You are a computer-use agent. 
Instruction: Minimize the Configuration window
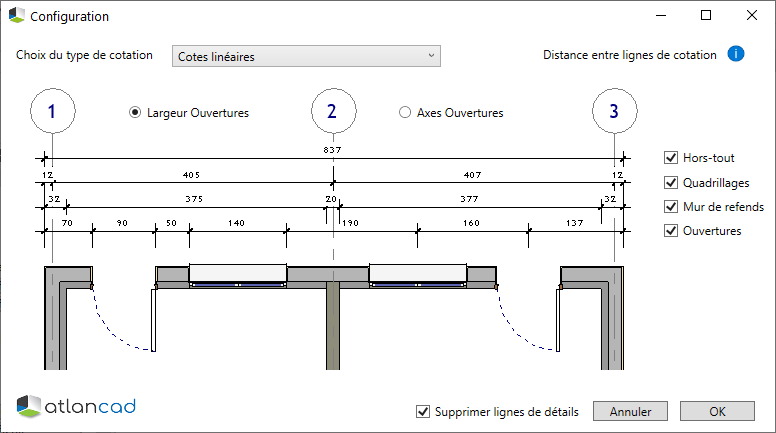(x=661, y=15)
